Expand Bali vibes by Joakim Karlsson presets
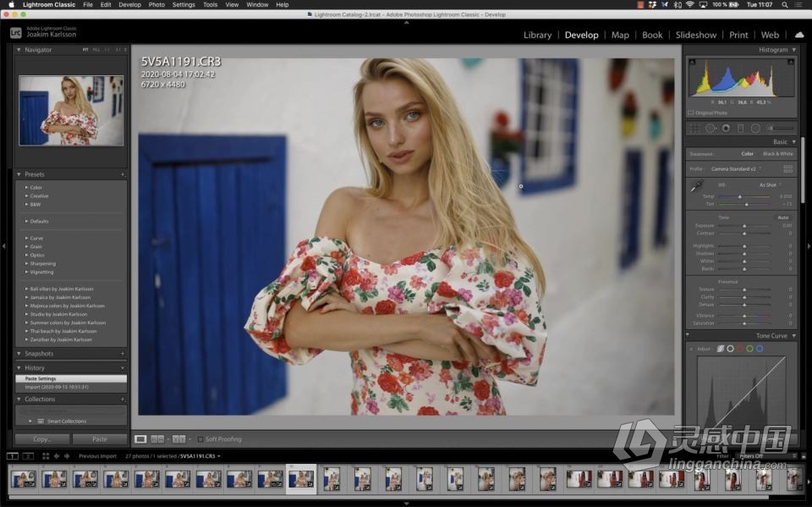Screen dimensions: 812x507 (26, 289)
